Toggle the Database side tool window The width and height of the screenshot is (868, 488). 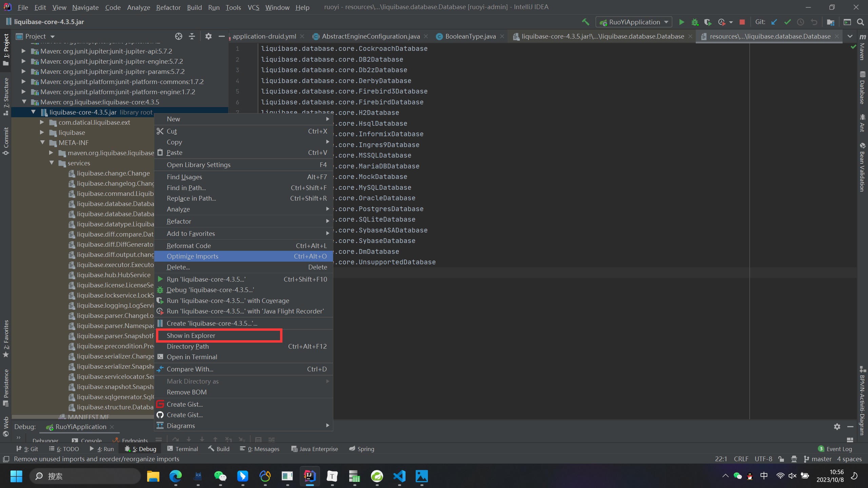(x=862, y=88)
